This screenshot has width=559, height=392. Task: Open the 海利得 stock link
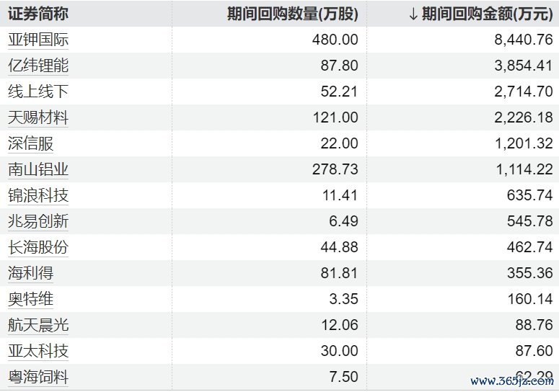point(31,273)
